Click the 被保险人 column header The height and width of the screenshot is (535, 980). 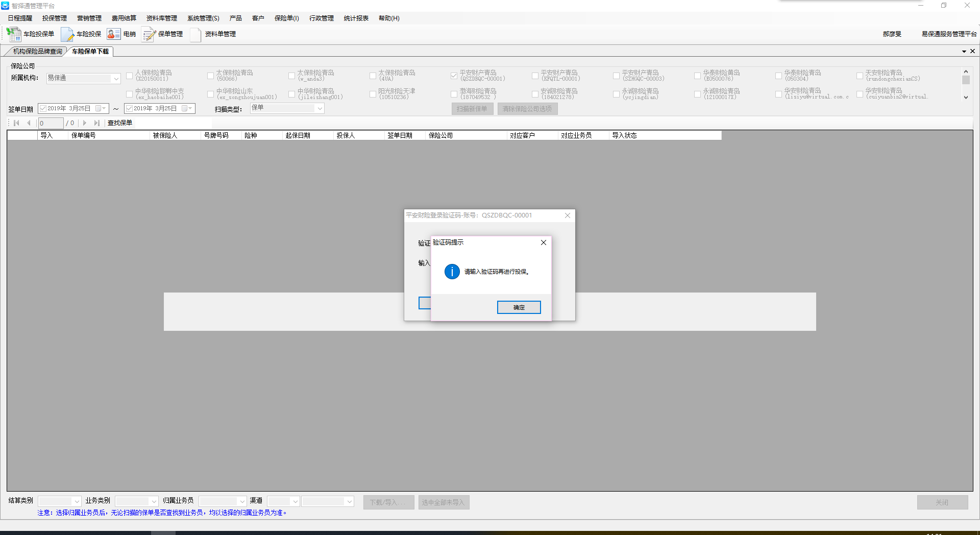(176, 135)
